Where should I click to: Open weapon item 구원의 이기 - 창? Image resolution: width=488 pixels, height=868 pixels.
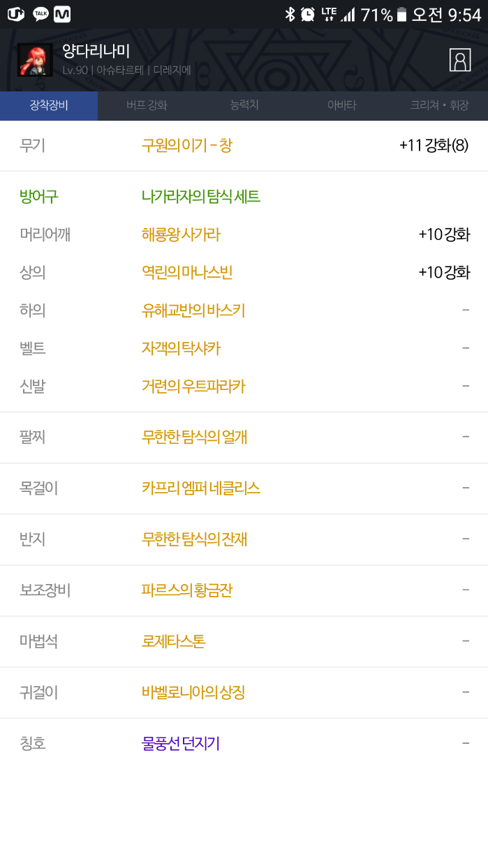187,146
